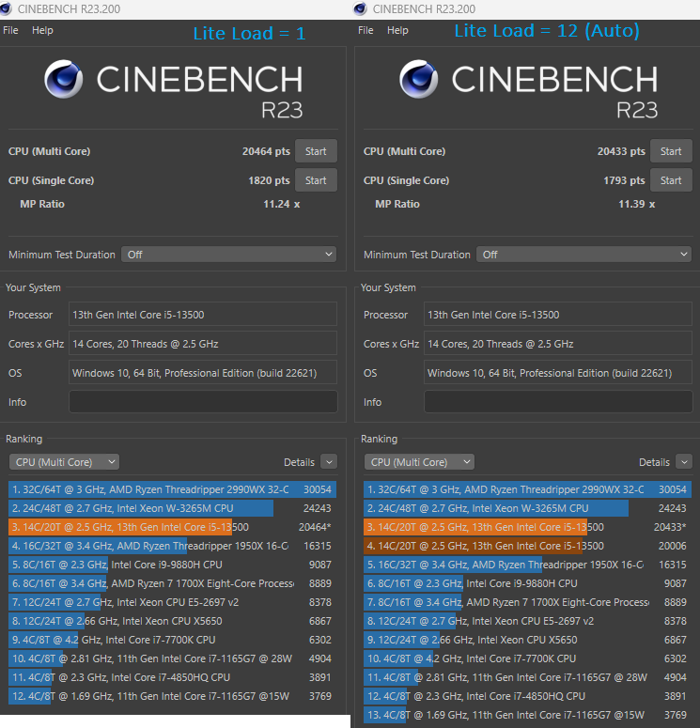The height and width of the screenshot is (728, 700).
Task: Select Xeon X5650 ranking row, right window
Action: [528, 640]
